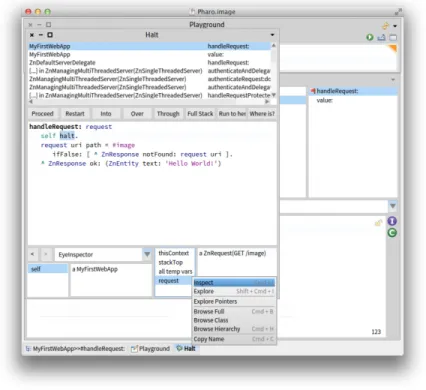Select the self variable in inspector
The image size is (426, 390).
coord(48,269)
